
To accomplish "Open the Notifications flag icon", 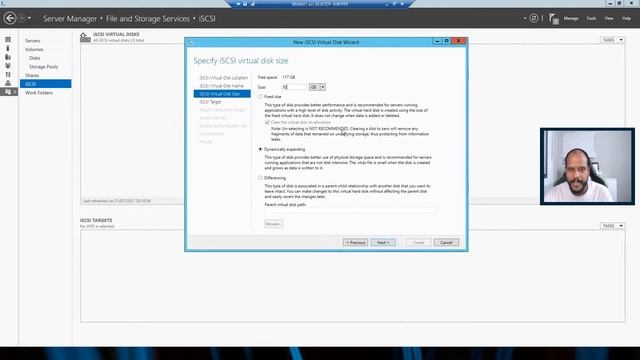I will 553,18.
